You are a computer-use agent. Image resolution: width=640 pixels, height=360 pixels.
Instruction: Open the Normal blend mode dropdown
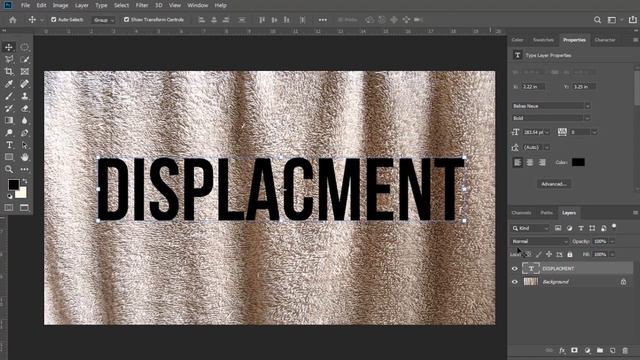tap(540, 241)
